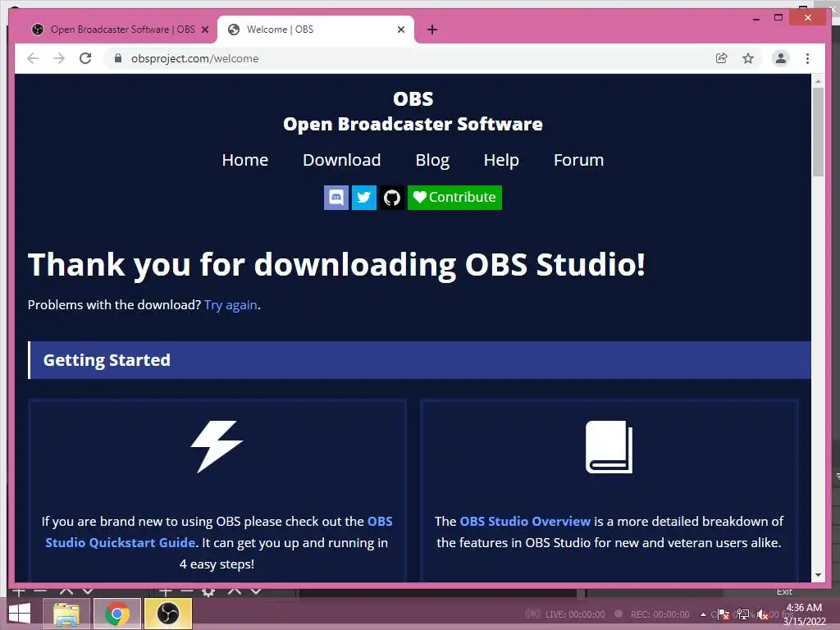Click the Action Center flag tray icon
The image size is (840, 630).
[x=724, y=614]
